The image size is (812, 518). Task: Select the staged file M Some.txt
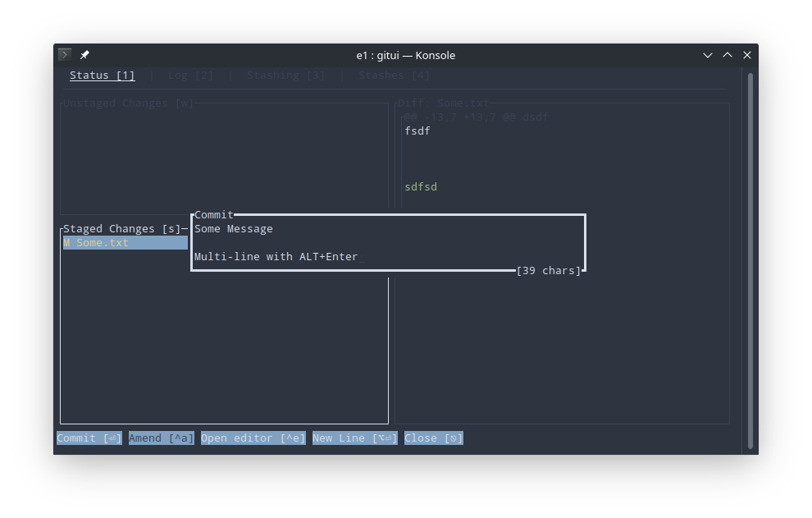point(125,243)
